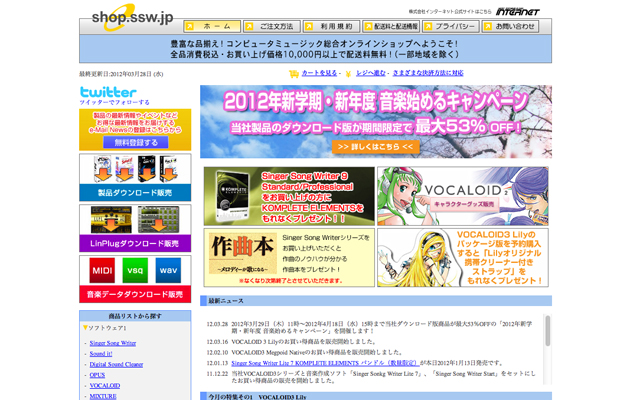
Task: Collapse the ソフトウェア1 category triangle
Action: coord(85,328)
